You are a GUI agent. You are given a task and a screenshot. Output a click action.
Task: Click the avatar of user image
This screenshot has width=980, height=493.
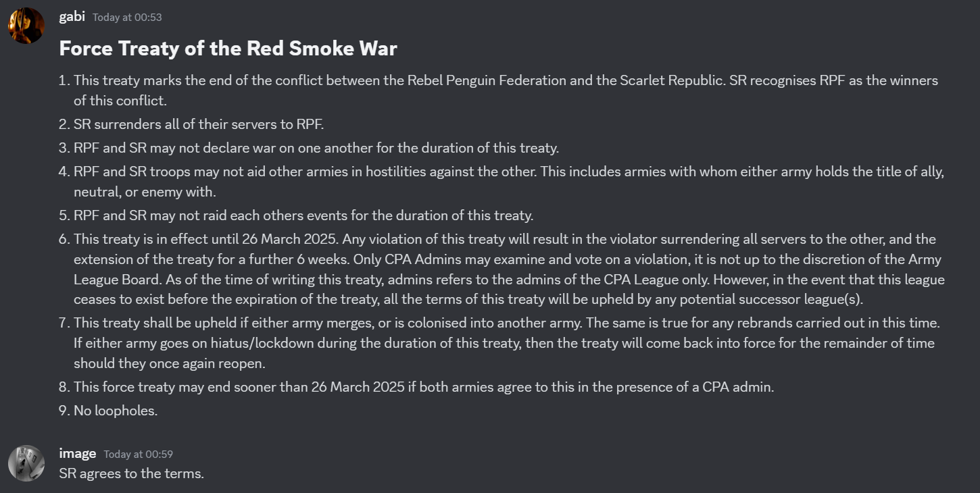pos(26,463)
